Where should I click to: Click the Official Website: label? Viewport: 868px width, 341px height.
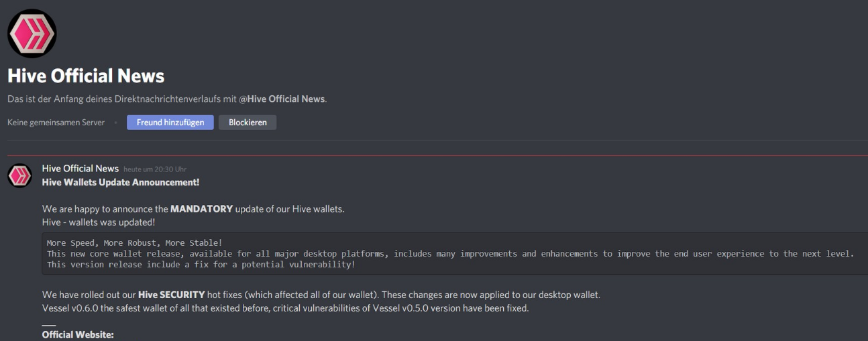(x=78, y=334)
